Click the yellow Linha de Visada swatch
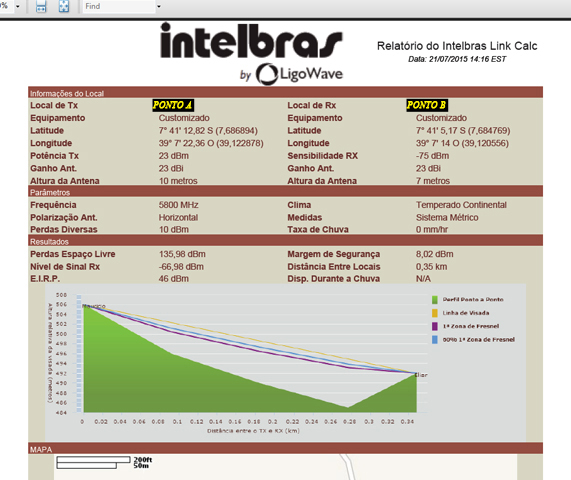 (x=434, y=313)
